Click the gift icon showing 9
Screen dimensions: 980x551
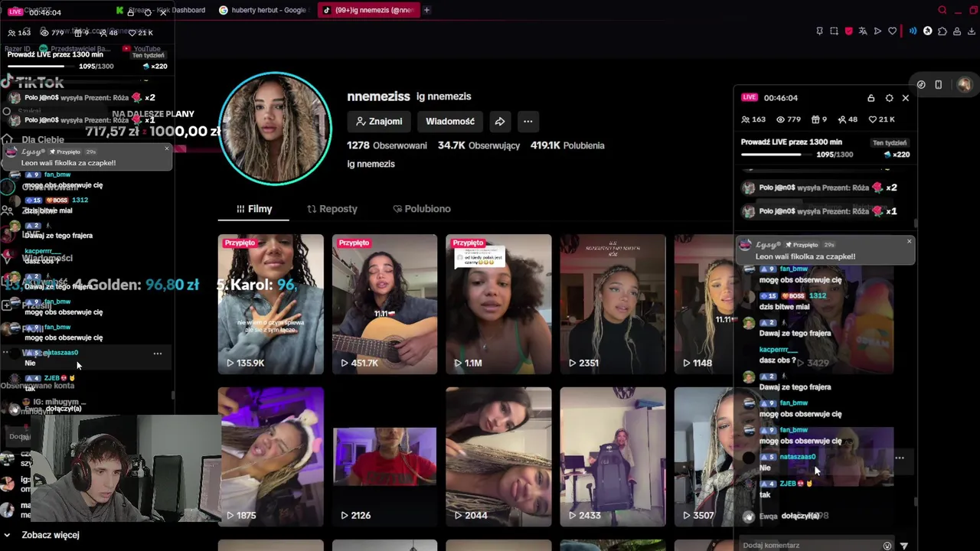pos(815,119)
